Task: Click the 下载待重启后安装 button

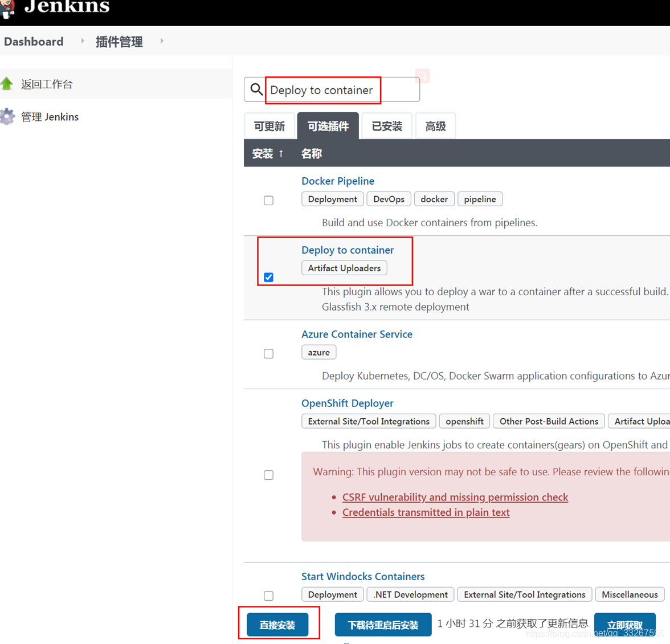Action: pyautogui.click(x=383, y=625)
